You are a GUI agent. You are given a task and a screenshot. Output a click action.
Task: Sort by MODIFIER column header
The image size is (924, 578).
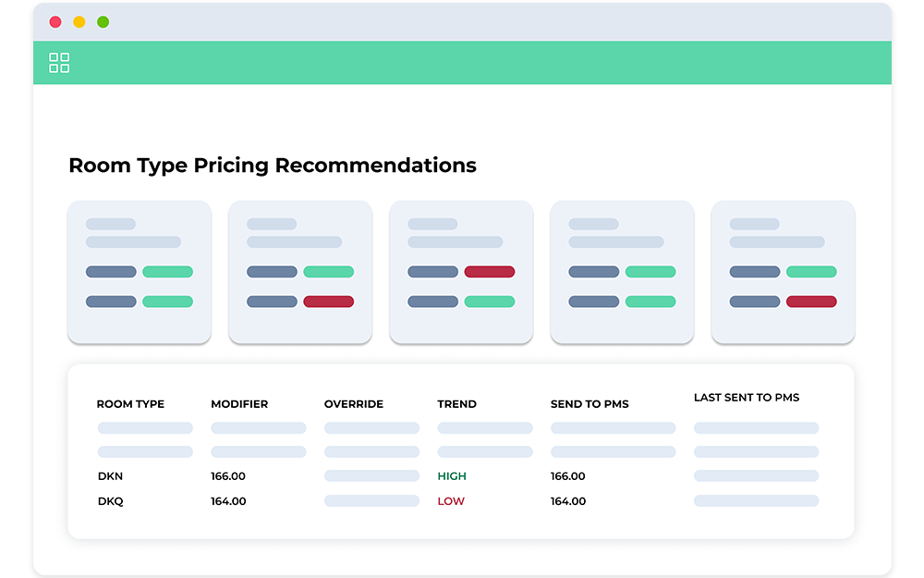239,404
